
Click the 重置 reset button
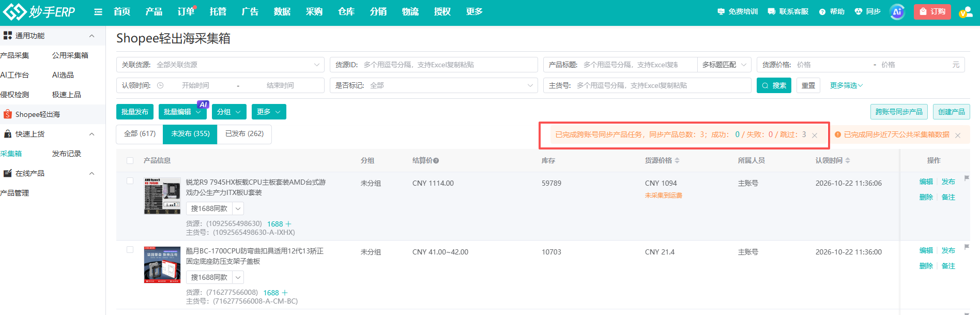[808, 85]
